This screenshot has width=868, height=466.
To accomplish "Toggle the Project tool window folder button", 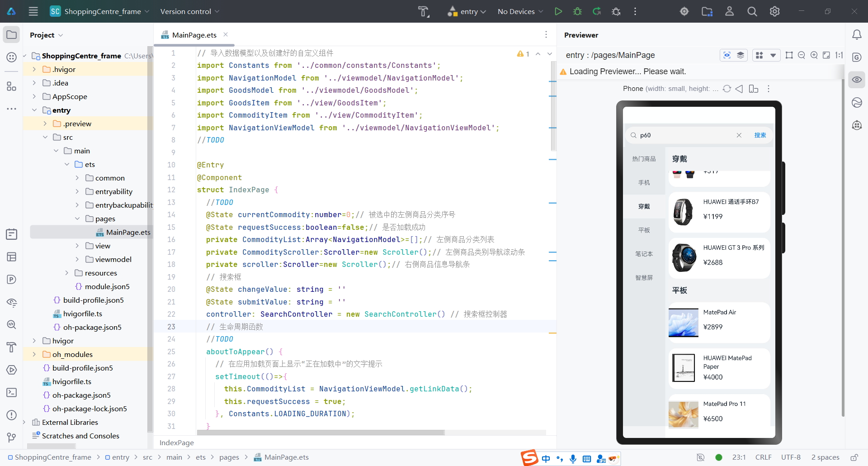I will point(12,35).
